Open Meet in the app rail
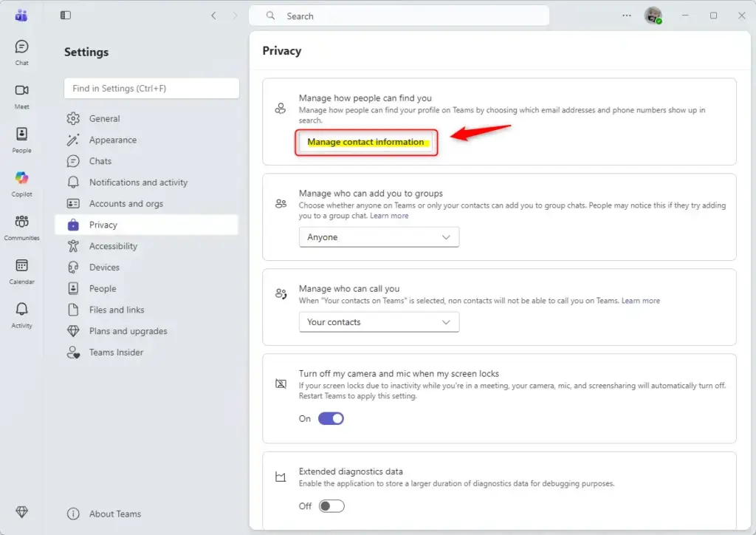Image resolution: width=756 pixels, height=535 pixels. pyautogui.click(x=21, y=96)
